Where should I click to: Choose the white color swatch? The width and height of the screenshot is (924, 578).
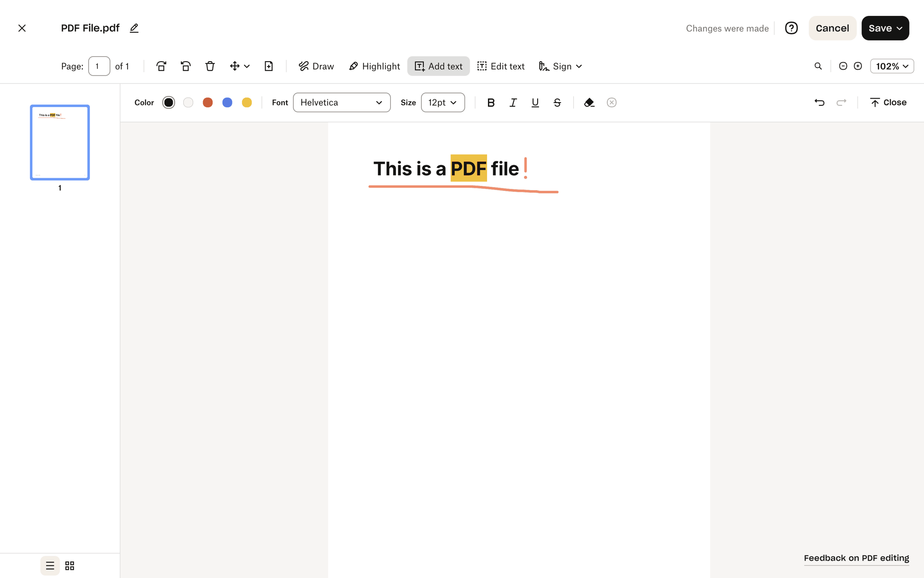(x=188, y=102)
